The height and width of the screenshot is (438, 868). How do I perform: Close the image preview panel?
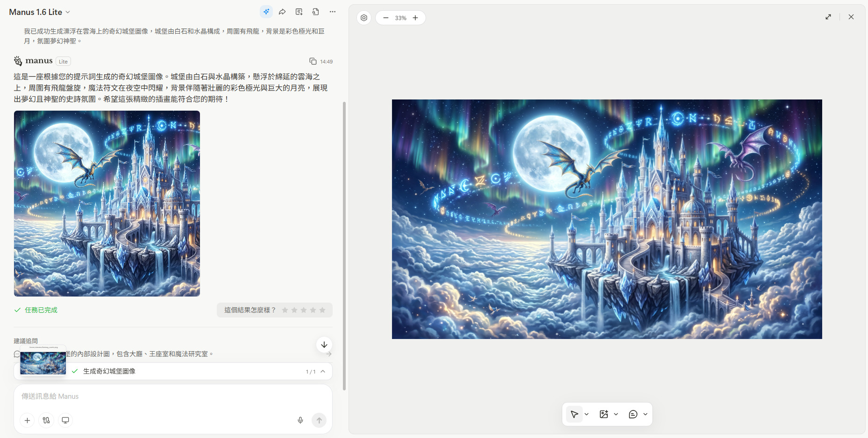coord(851,17)
